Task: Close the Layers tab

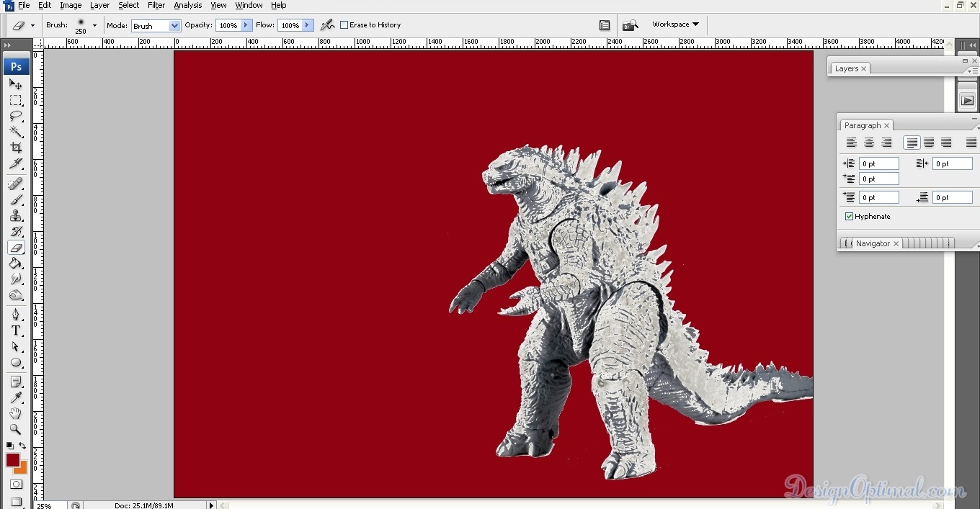Action: click(x=863, y=68)
